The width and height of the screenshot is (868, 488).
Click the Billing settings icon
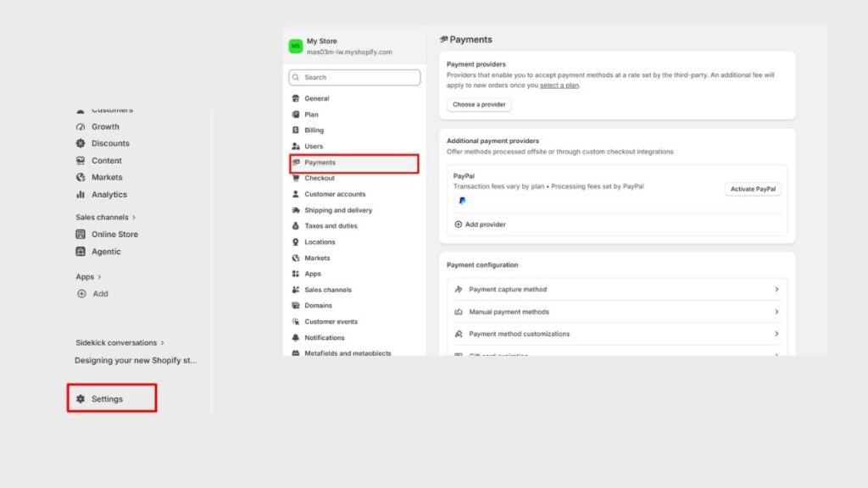point(296,130)
